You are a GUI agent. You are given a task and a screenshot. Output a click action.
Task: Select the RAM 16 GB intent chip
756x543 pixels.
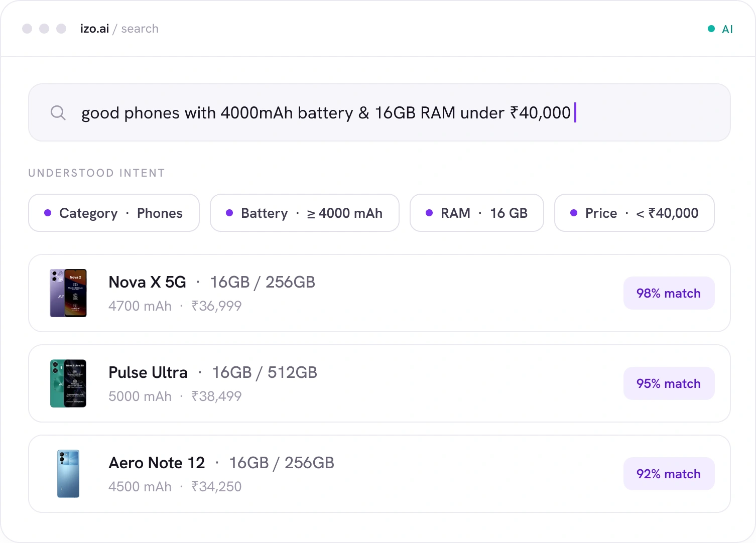click(477, 213)
